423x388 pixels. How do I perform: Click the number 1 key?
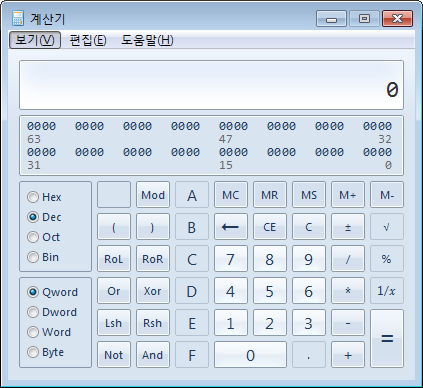(x=231, y=323)
